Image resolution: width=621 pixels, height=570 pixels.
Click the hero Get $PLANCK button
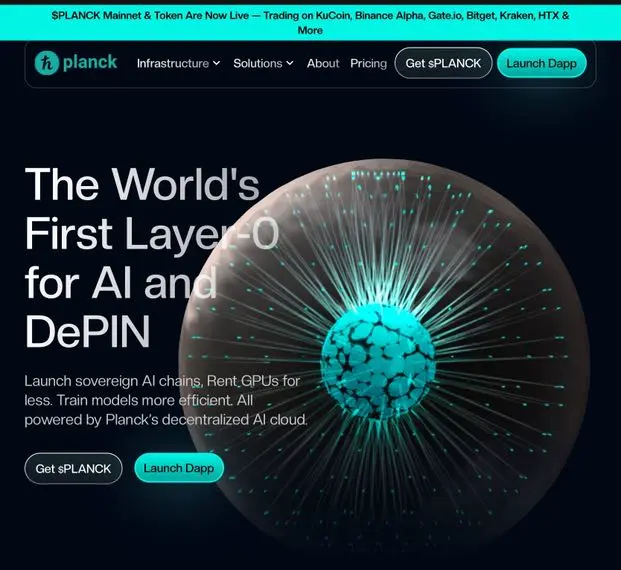[73, 469]
